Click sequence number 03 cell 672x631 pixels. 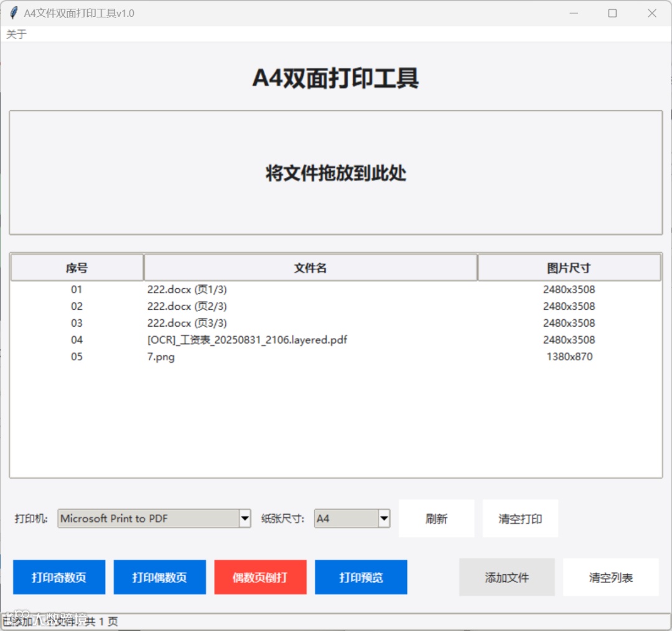(77, 323)
